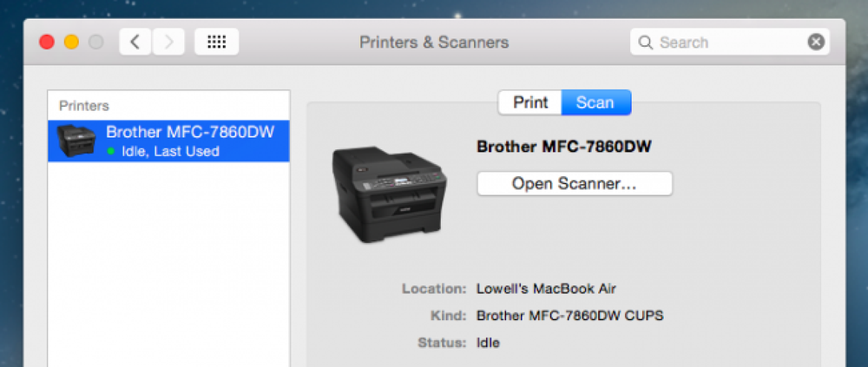Select Brother MFC-7860DW in Printers list
The height and width of the screenshot is (367, 868).
(x=169, y=141)
